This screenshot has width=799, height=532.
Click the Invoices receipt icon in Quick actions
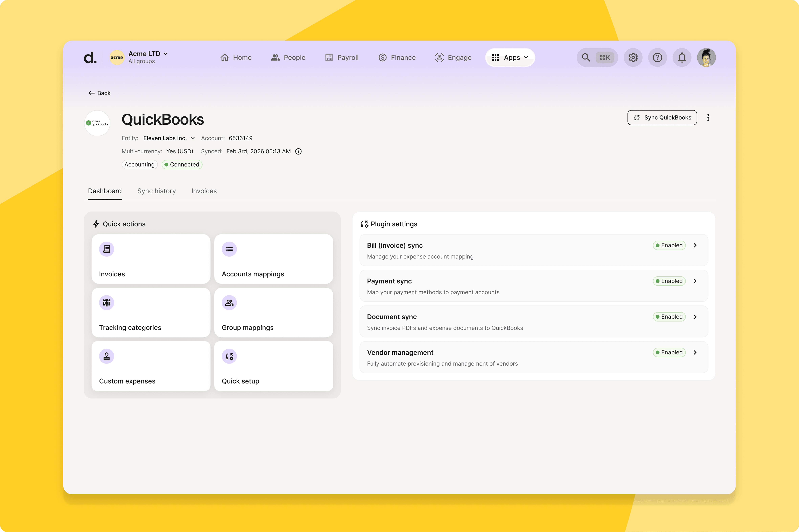pos(107,249)
